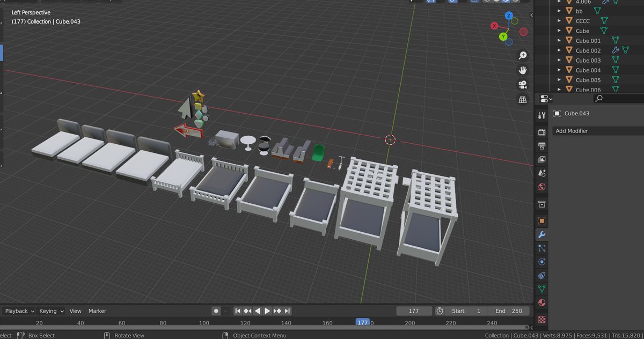The height and width of the screenshot is (339, 644).
Task: Click the Z axis on navigation gizmo
Action: (x=508, y=16)
